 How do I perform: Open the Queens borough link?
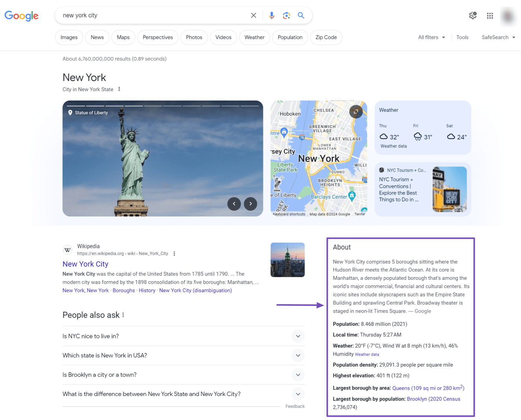point(428,388)
